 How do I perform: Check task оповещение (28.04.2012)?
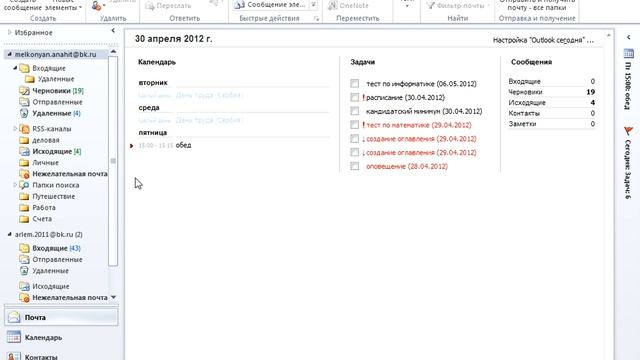(x=355, y=166)
